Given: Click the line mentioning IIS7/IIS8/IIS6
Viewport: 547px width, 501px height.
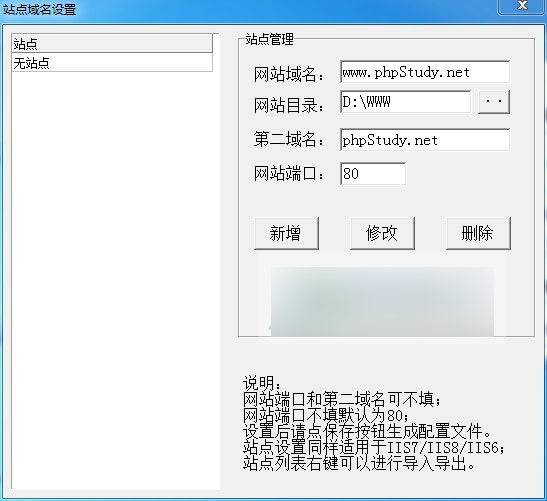Looking at the screenshot, I should (x=374, y=447).
